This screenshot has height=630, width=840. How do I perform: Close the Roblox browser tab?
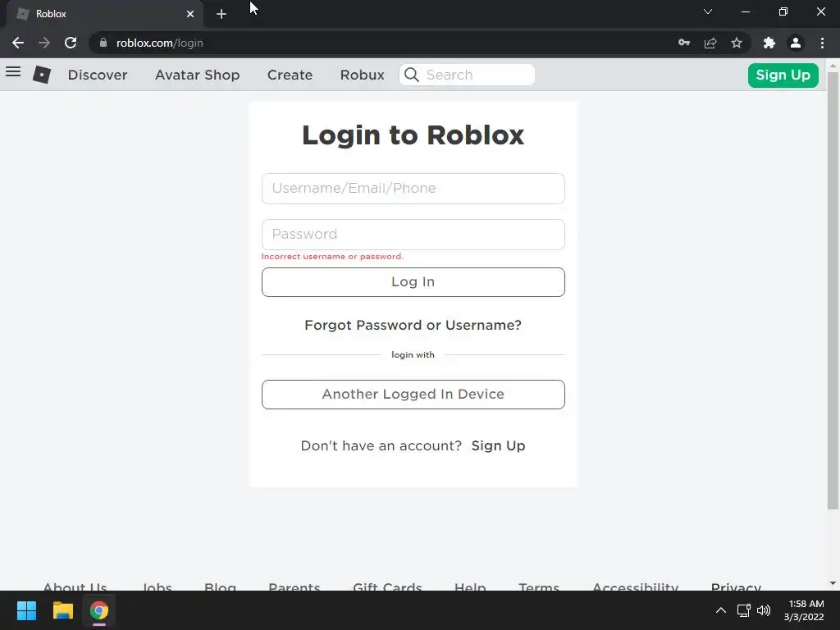tap(190, 14)
